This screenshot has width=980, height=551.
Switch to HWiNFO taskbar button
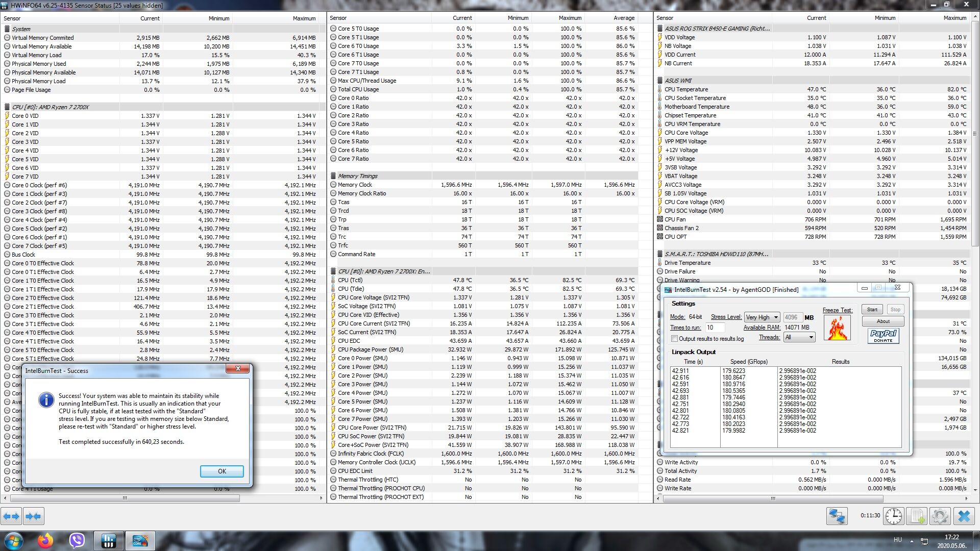pyautogui.click(x=109, y=541)
